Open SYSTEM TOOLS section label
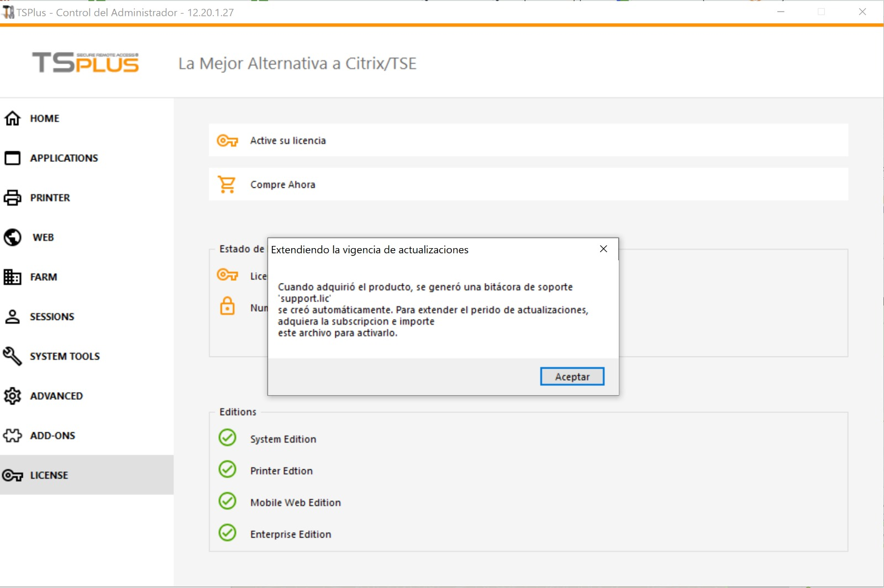The height and width of the screenshot is (588, 884). coord(65,356)
